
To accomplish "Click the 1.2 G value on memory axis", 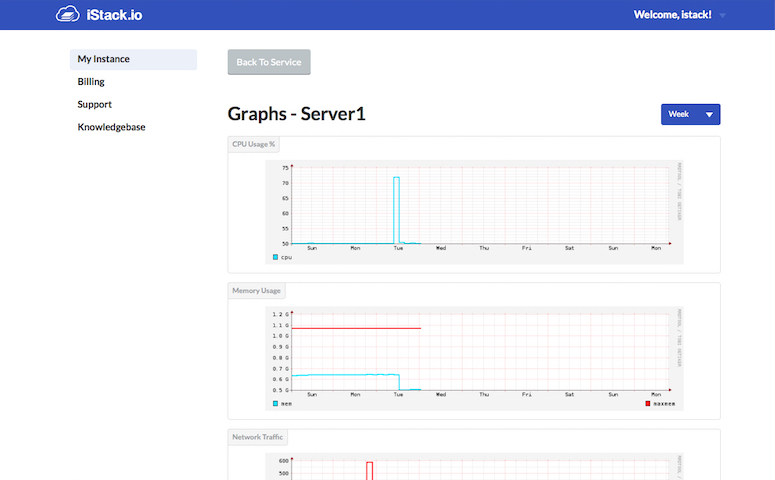I will [x=281, y=314].
